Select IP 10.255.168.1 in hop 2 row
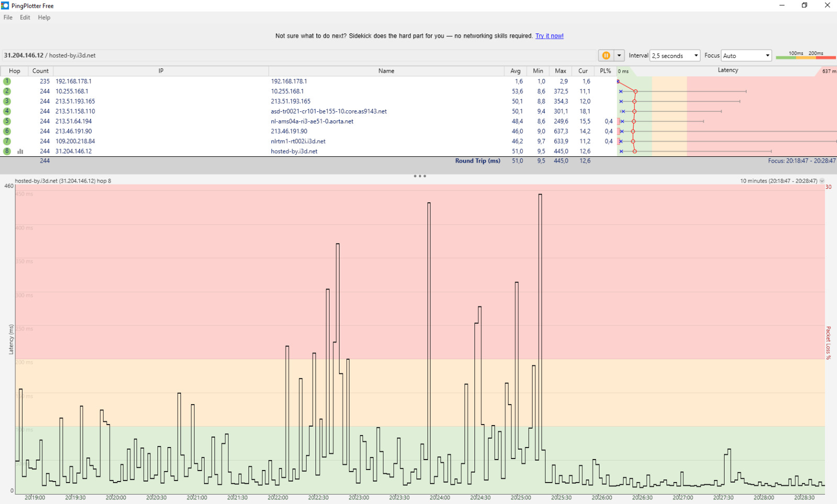 [x=72, y=91]
